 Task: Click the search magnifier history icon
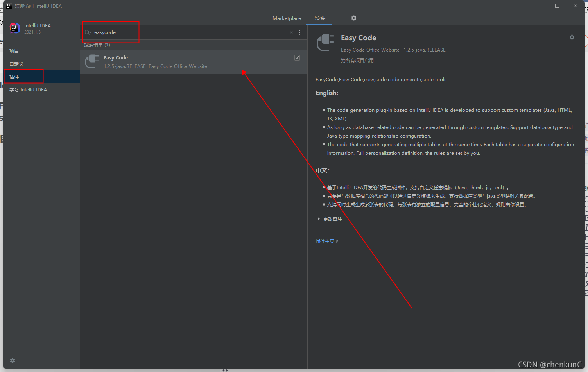click(x=88, y=32)
